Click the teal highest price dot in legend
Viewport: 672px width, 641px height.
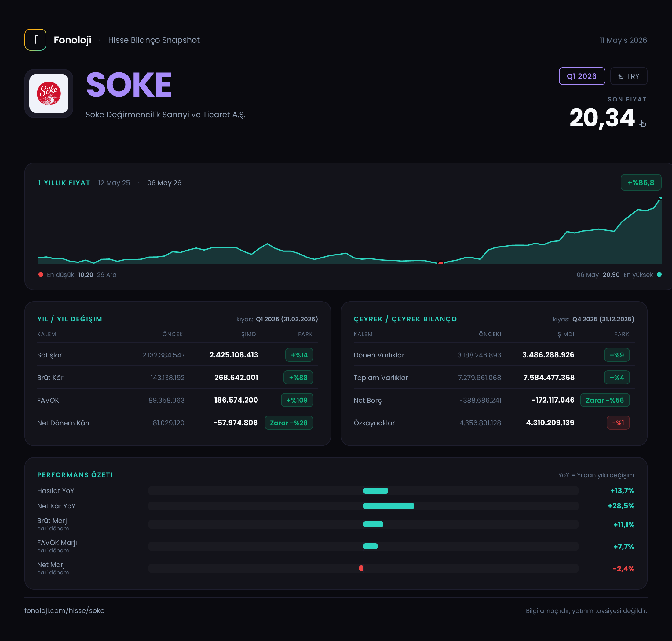click(x=659, y=274)
